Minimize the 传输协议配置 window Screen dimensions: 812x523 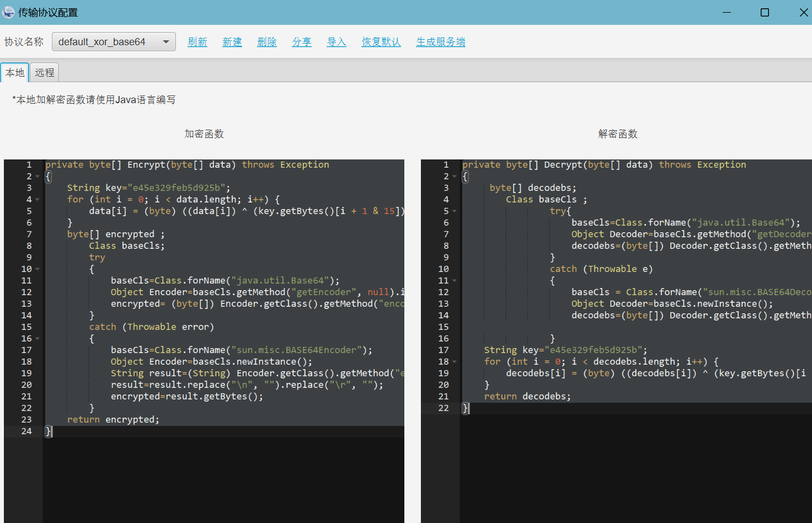[x=727, y=12]
